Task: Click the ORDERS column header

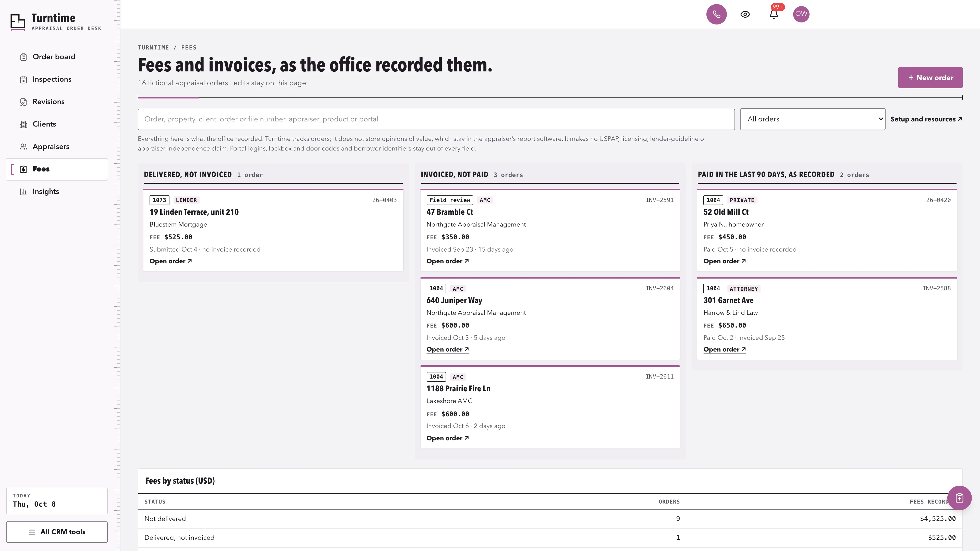Action: point(669,502)
